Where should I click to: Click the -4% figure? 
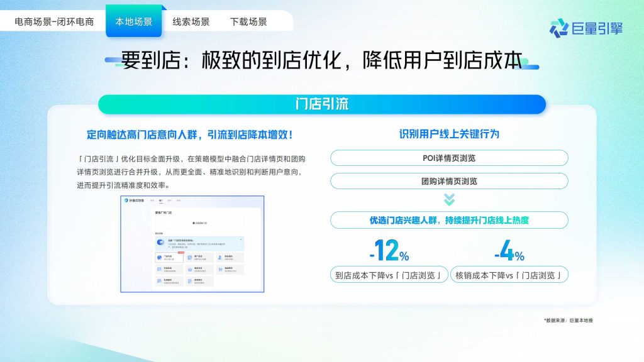pos(509,250)
